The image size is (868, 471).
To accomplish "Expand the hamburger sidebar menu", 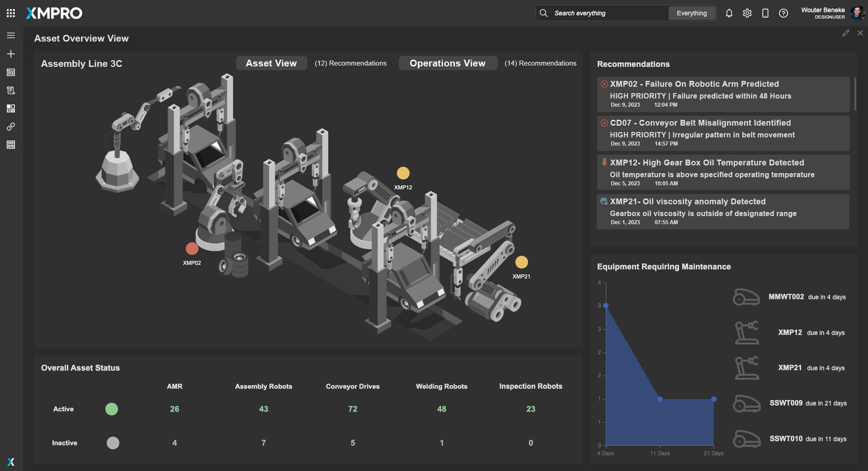I will (11, 35).
